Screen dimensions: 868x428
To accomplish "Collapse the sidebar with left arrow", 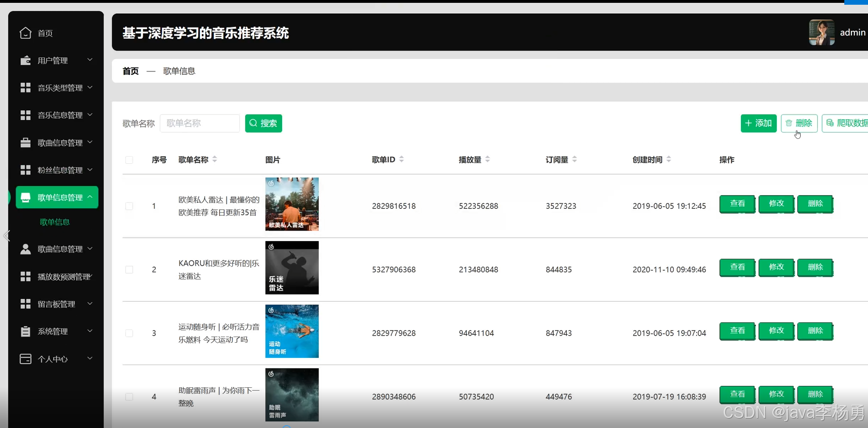I will [x=6, y=235].
